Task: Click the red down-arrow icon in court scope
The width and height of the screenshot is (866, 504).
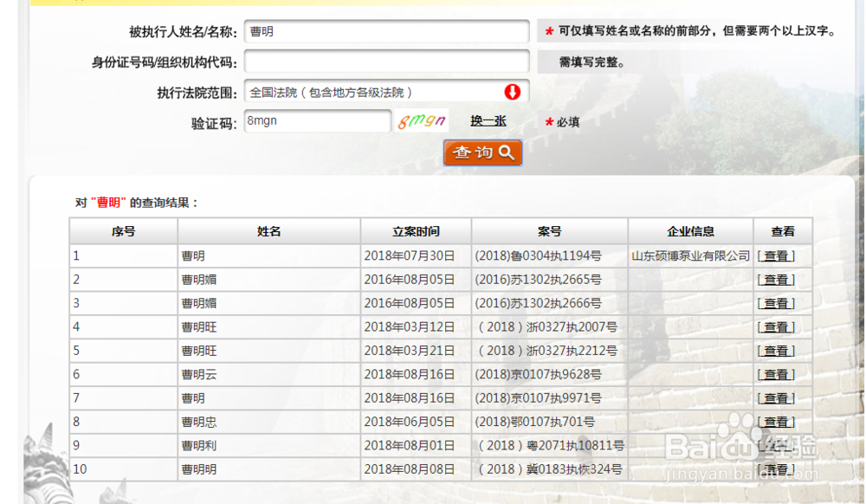Action: pyautogui.click(x=513, y=92)
